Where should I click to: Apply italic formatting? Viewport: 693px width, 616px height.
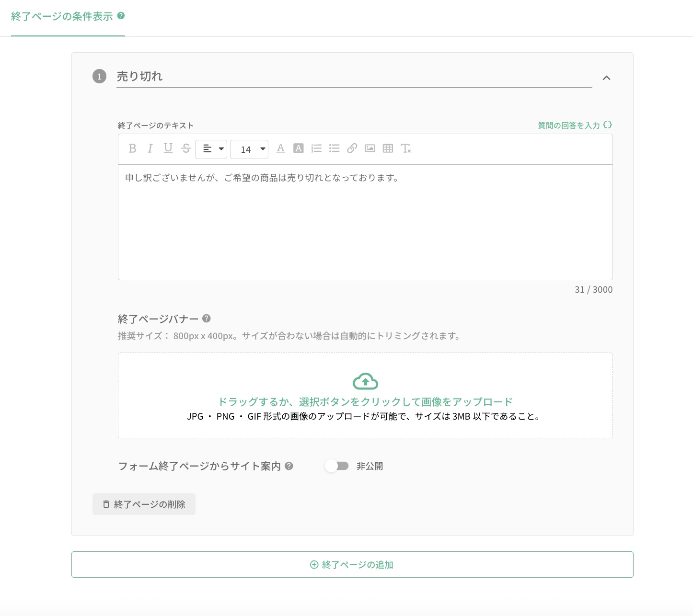pyautogui.click(x=150, y=148)
